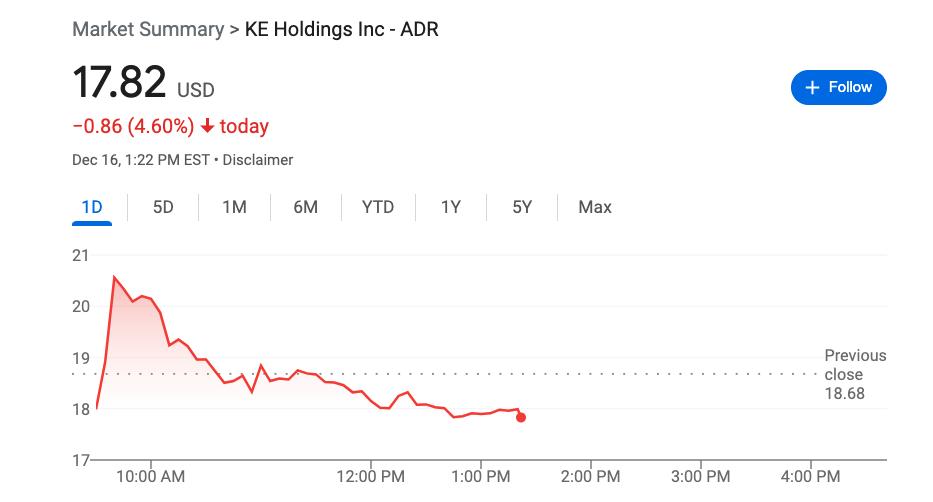Show the 1Y price history
This screenshot has width=933, height=502.
tap(450, 207)
